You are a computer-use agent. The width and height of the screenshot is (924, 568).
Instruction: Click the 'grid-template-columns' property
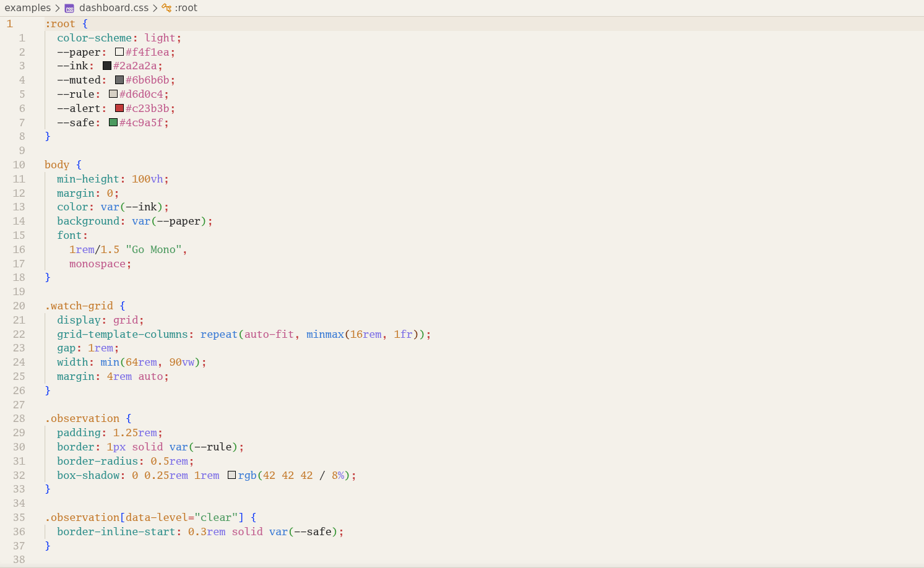click(x=123, y=334)
